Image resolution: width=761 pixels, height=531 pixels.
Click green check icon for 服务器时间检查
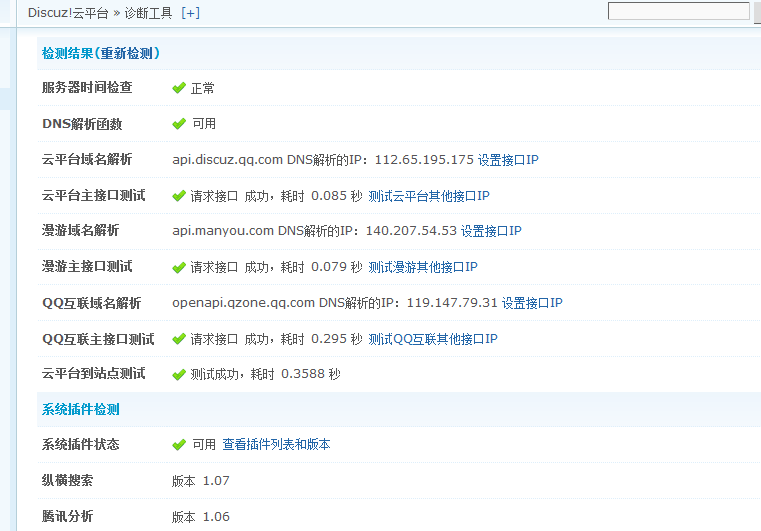tap(179, 88)
